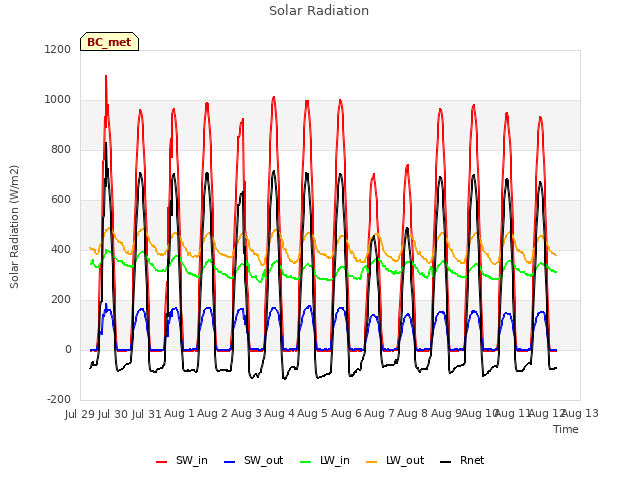This screenshot has width=640, height=480.
Task: Click the 1000 y-axis tick label
Action: (58, 100)
